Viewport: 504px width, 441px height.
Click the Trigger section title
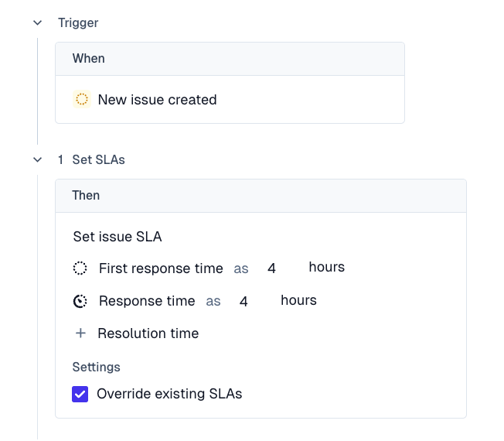pos(78,23)
